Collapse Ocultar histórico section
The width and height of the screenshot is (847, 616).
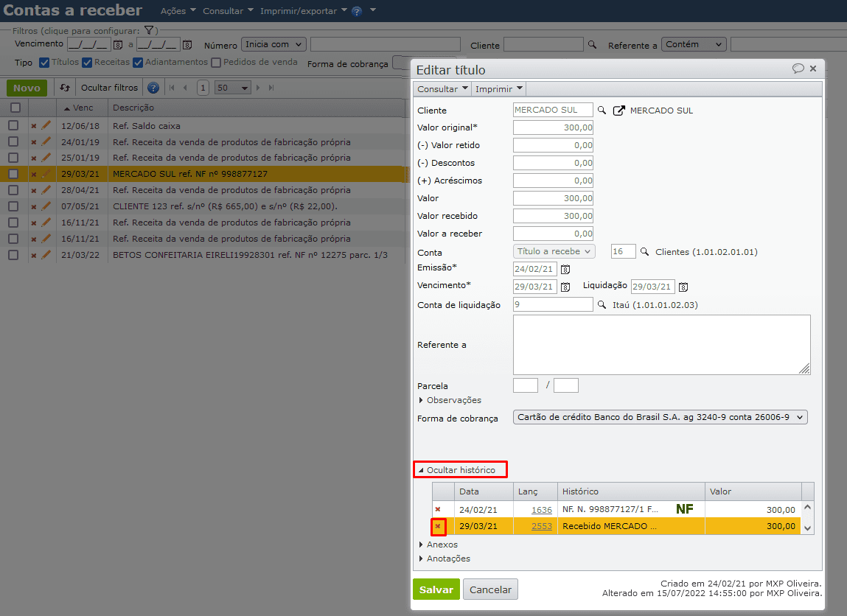coord(457,470)
